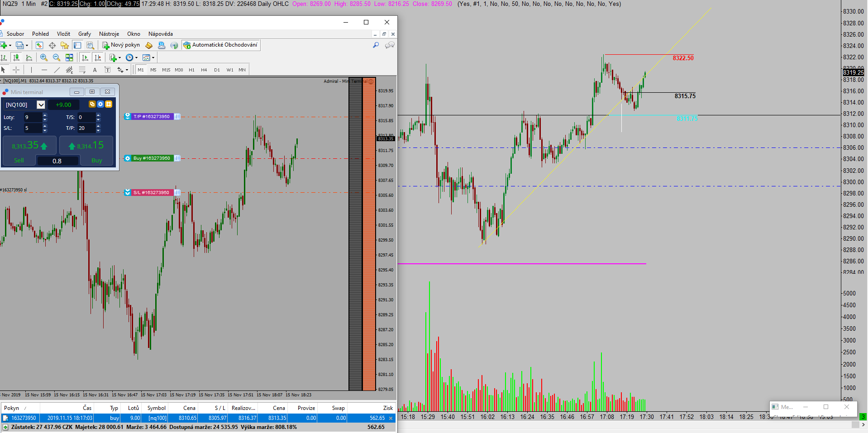The height and width of the screenshot is (433, 868).
Task: Click the MetaEditor yellow book icon
Action: (x=148, y=45)
